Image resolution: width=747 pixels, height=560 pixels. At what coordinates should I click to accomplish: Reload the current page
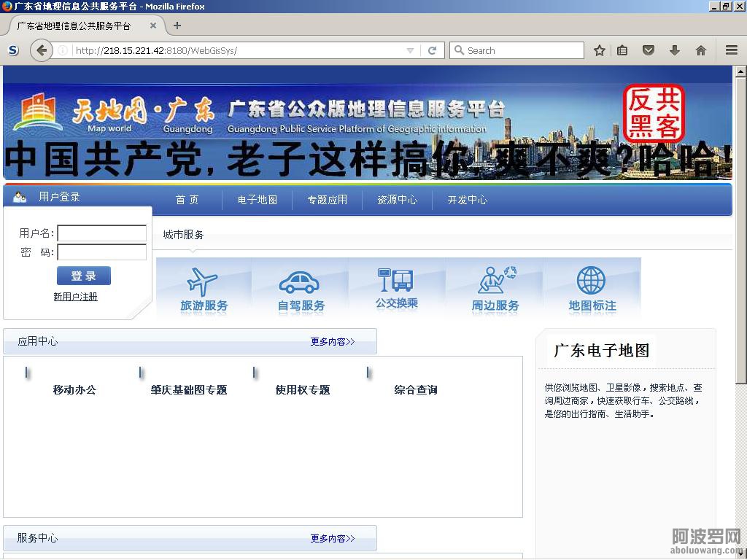(x=432, y=50)
